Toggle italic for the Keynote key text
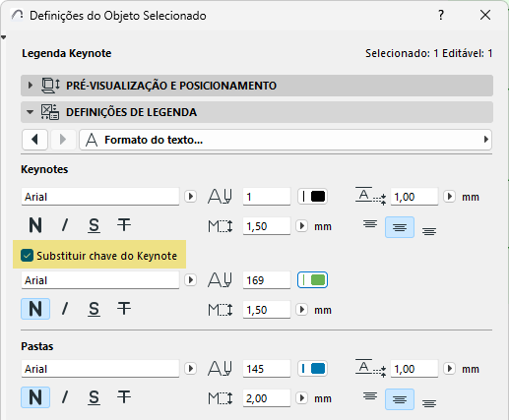This screenshot has height=420, width=509. 65,309
